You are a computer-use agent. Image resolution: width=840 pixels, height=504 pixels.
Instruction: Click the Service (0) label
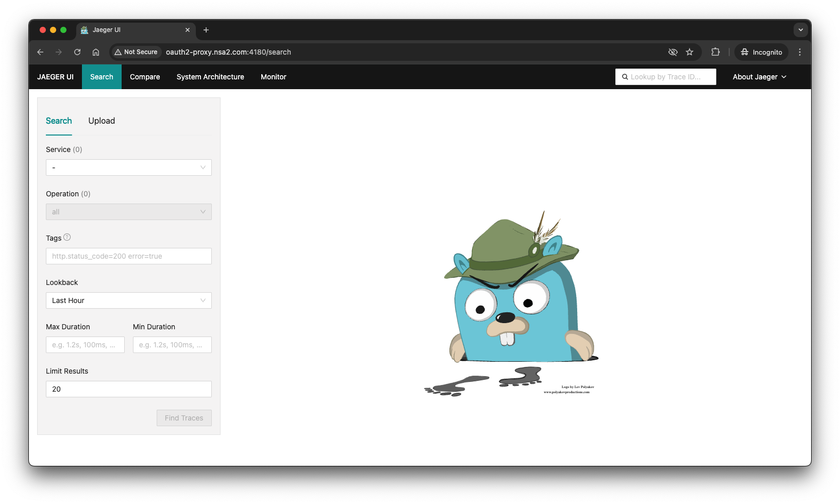coord(64,149)
